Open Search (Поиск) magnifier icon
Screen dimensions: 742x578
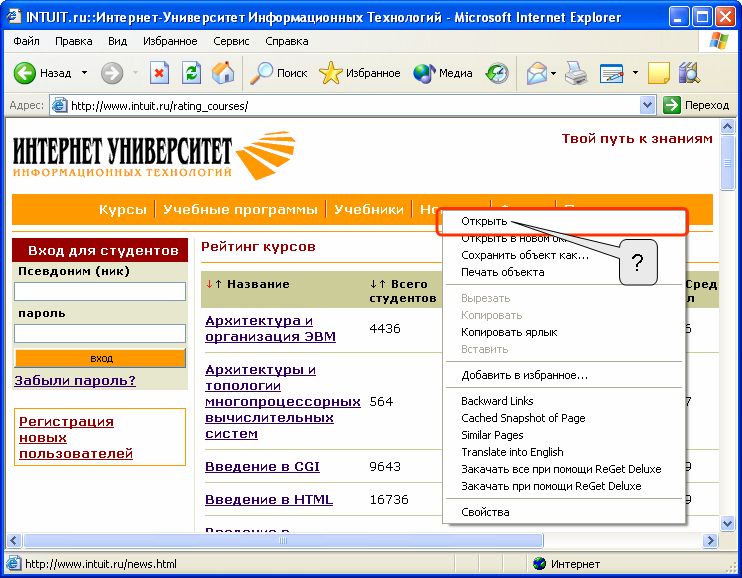[261, 73]
